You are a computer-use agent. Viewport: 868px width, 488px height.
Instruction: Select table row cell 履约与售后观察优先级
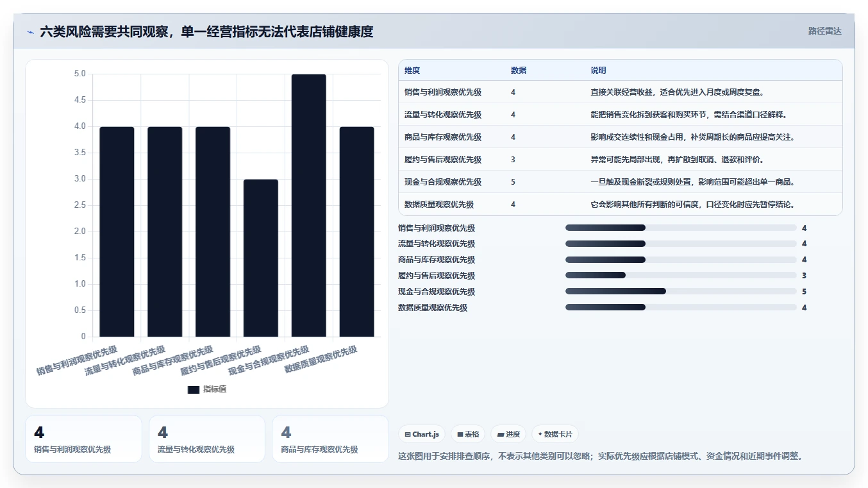tap(443, 160)
